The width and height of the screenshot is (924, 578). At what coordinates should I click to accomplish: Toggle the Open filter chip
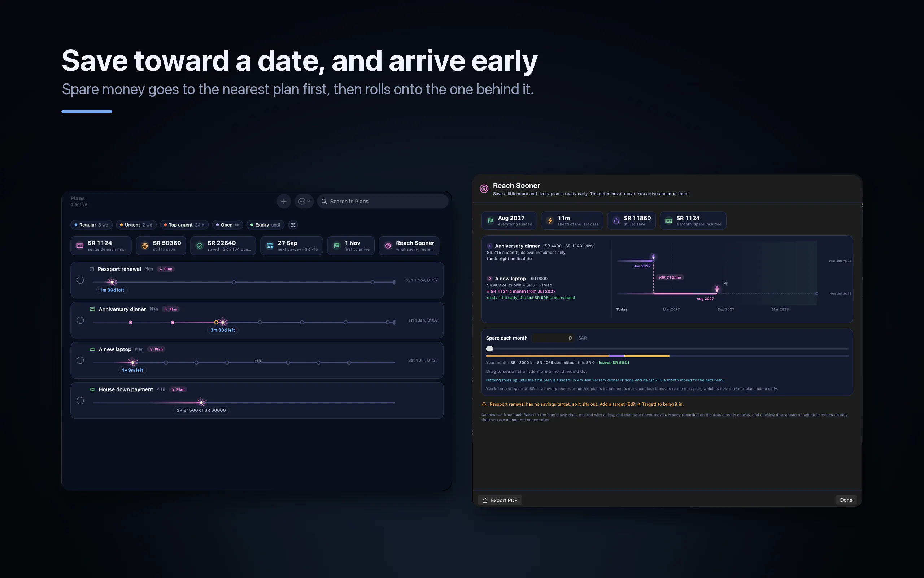[227, 225]
